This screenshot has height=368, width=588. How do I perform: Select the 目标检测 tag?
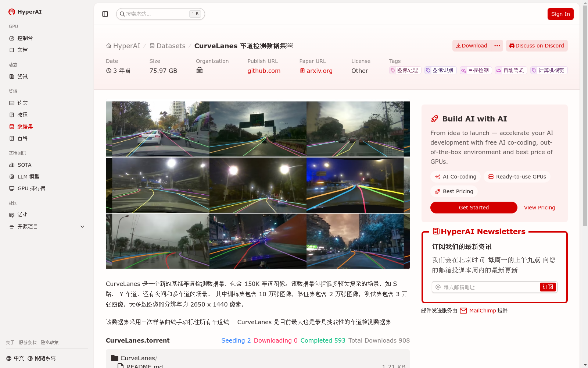coord(476,70)
